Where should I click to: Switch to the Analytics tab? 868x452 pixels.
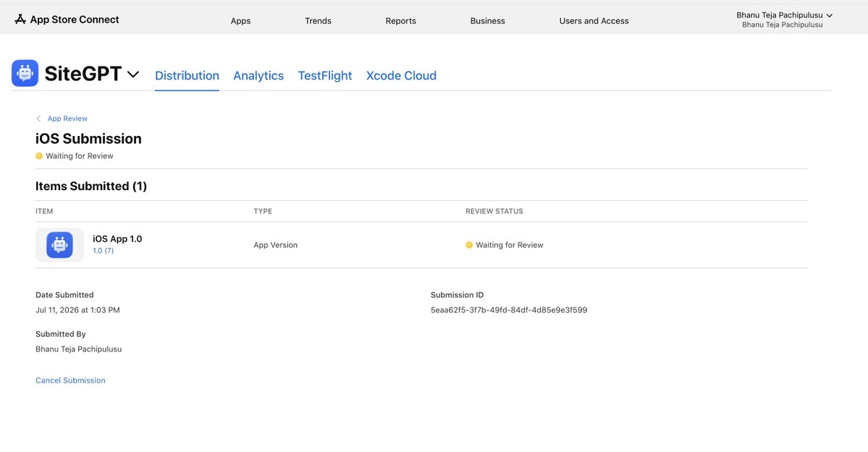point(258,76)
